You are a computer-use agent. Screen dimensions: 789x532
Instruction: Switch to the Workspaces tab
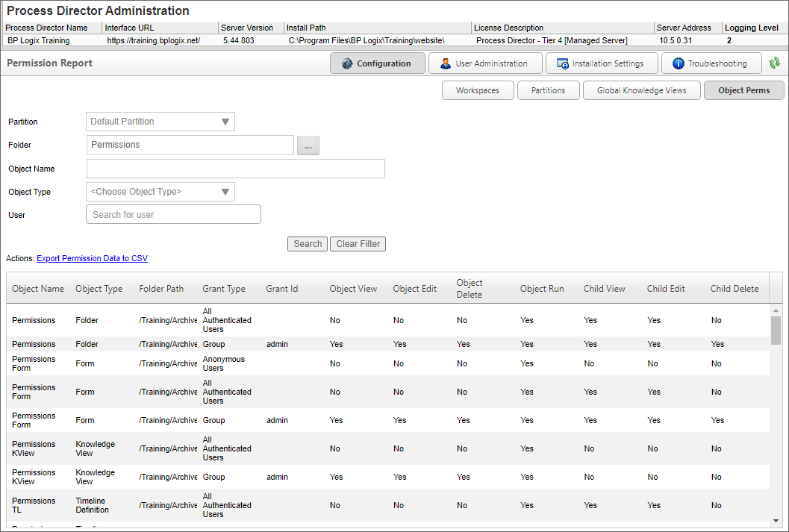[478, 91]
